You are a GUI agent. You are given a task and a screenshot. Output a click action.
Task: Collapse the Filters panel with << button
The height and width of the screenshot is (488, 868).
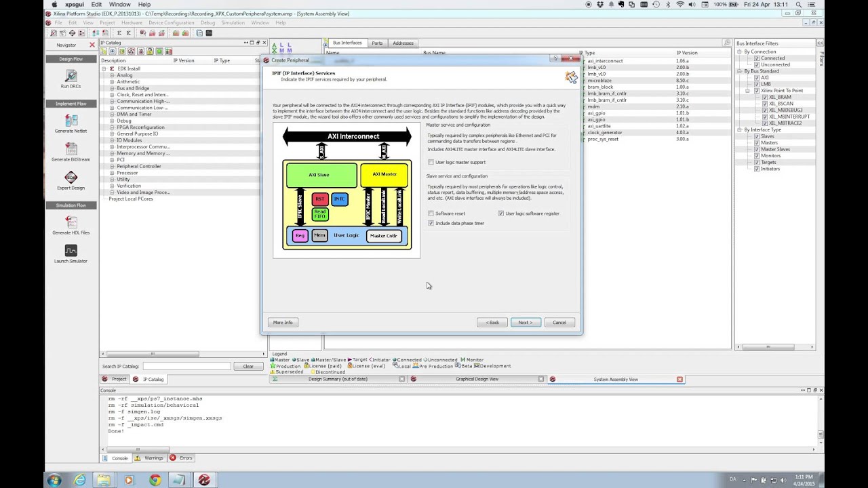click(x=821, y=43)
